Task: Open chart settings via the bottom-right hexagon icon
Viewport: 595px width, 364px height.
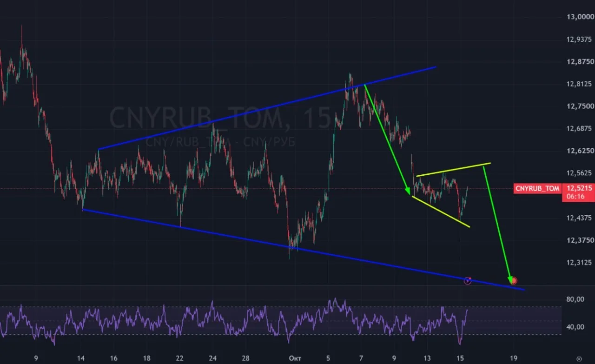Action: [x=579, y=358]
